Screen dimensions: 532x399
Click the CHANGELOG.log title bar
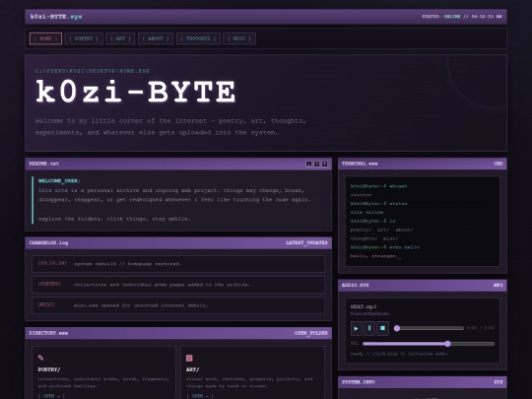(x=178, y=243)
